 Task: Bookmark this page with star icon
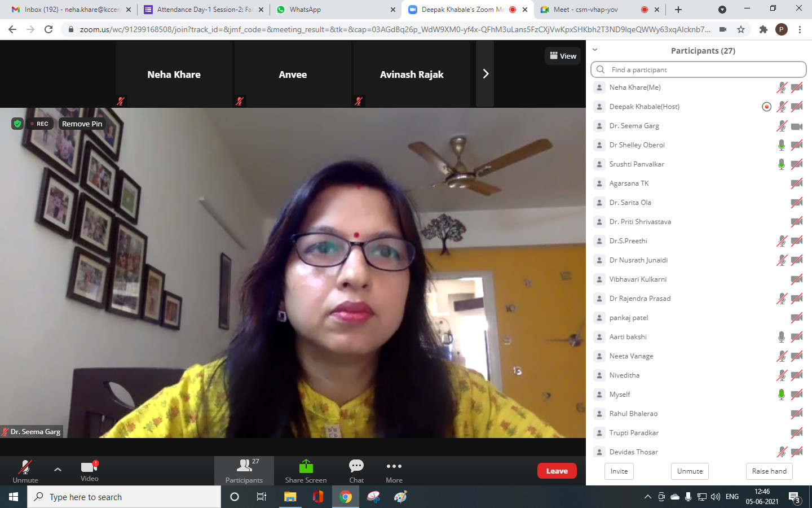click(x=741, y=29)
